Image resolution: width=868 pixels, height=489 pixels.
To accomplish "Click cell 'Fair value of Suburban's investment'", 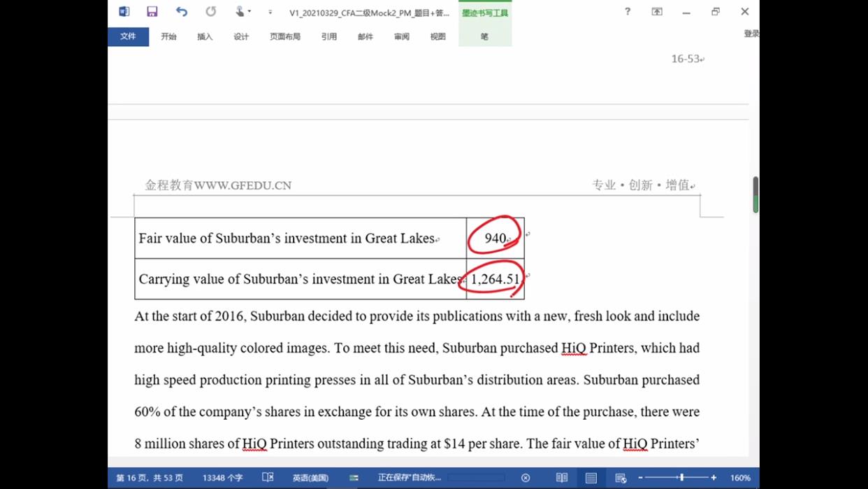I will (x=301, y=239).
